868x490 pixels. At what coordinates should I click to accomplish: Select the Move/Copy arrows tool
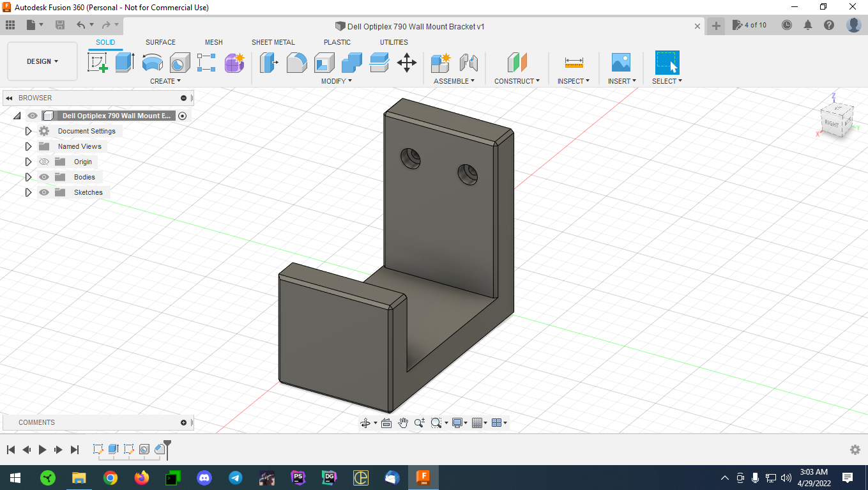[x=407, y=62]
